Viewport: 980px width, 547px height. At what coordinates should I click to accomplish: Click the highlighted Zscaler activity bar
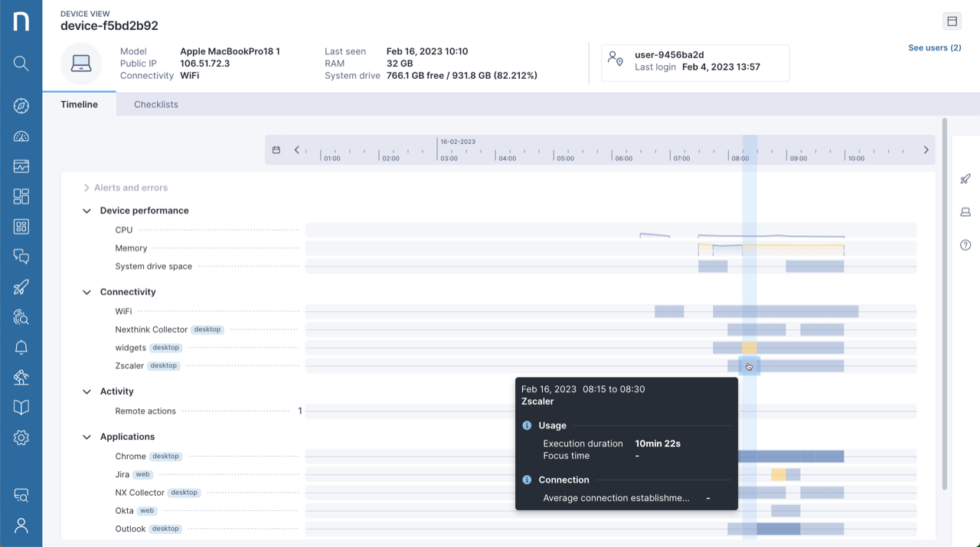tap(748, 366)
